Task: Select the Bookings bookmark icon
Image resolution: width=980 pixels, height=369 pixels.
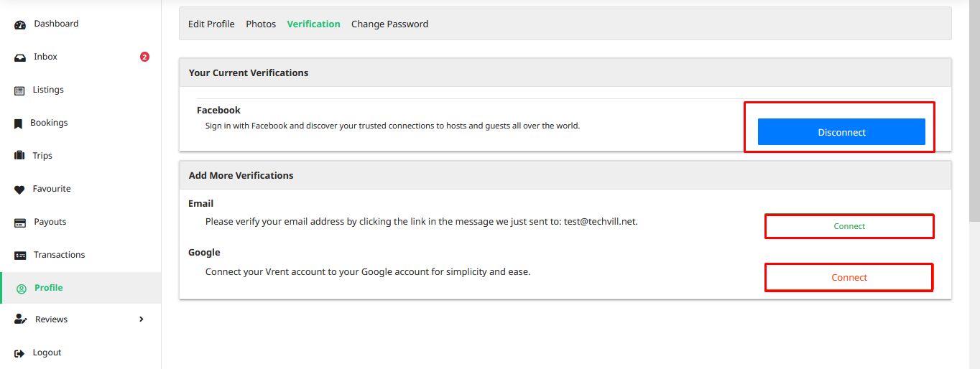Action: (19, 123)
